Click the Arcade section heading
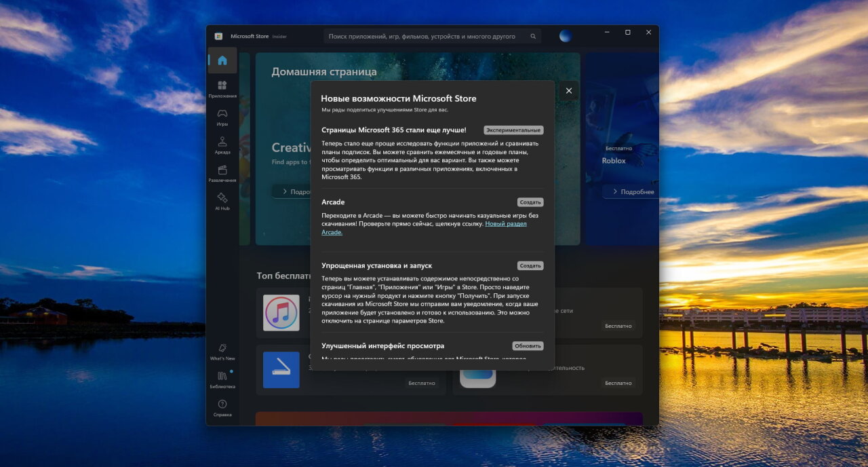868x467 pixels. pos(333,202)
